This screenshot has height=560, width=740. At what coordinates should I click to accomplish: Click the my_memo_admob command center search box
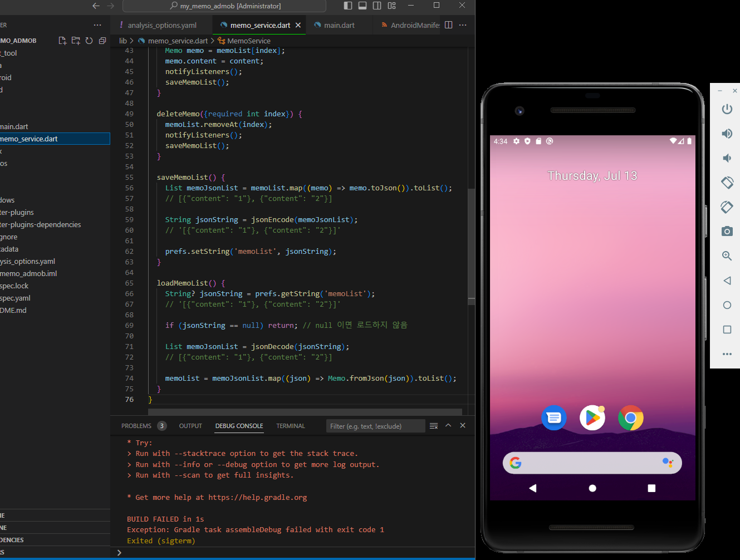pyautogui.click(x=224, y=6)
